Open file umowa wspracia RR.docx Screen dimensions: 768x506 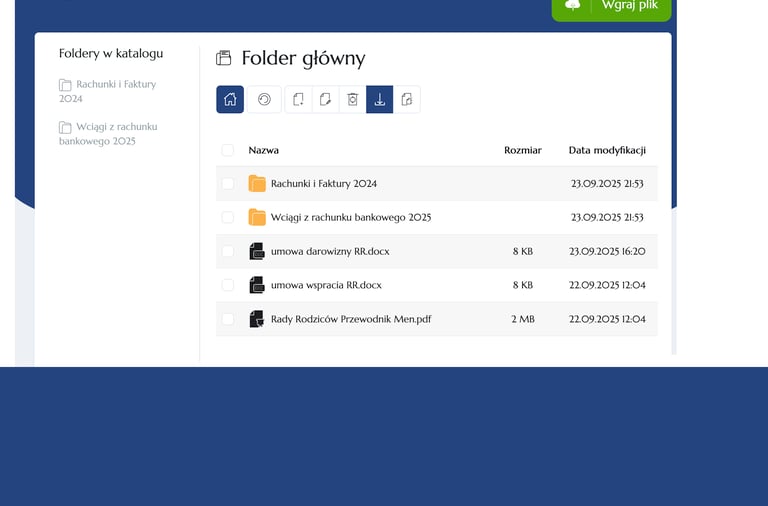click(x=326, y=285)
